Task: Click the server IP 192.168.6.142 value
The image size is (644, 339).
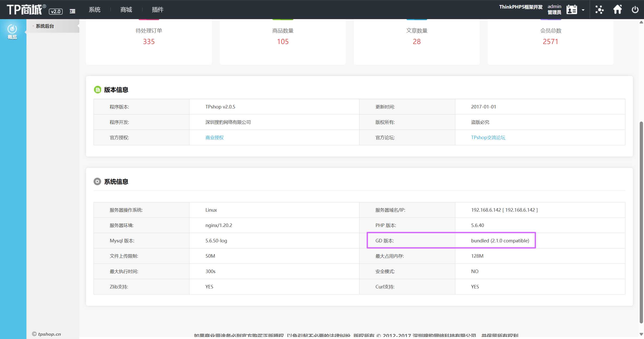Action: point(504,210)
